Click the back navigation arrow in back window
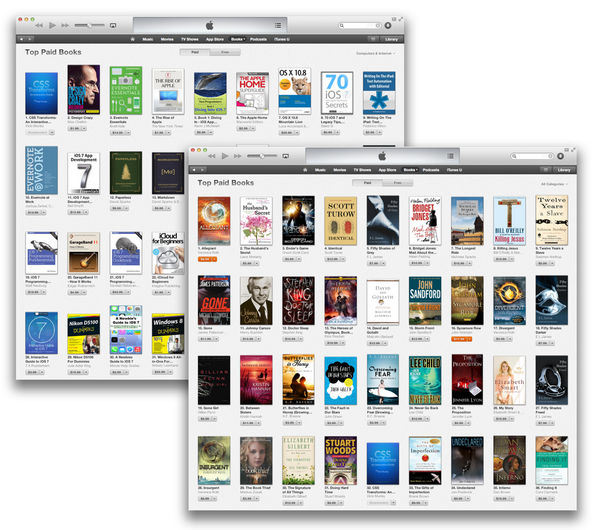The height and width of the screenshot is (530, 599). (21, 39)
